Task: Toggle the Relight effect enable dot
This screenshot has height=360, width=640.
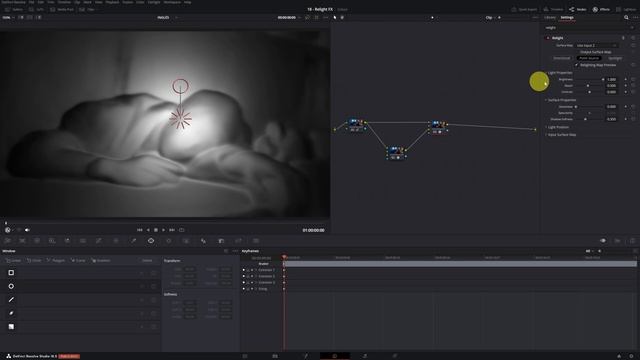Action: [x=548, y=38]
